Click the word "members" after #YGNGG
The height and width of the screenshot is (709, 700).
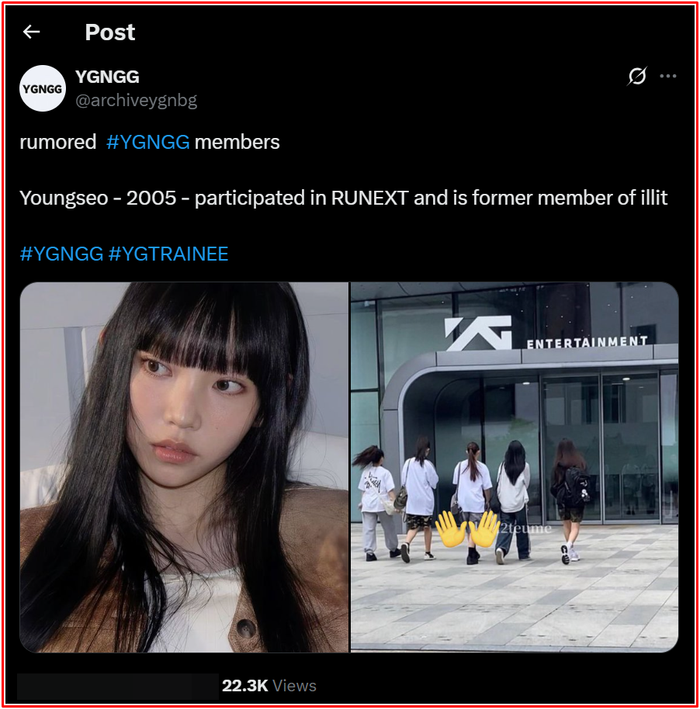pos(237,142)
